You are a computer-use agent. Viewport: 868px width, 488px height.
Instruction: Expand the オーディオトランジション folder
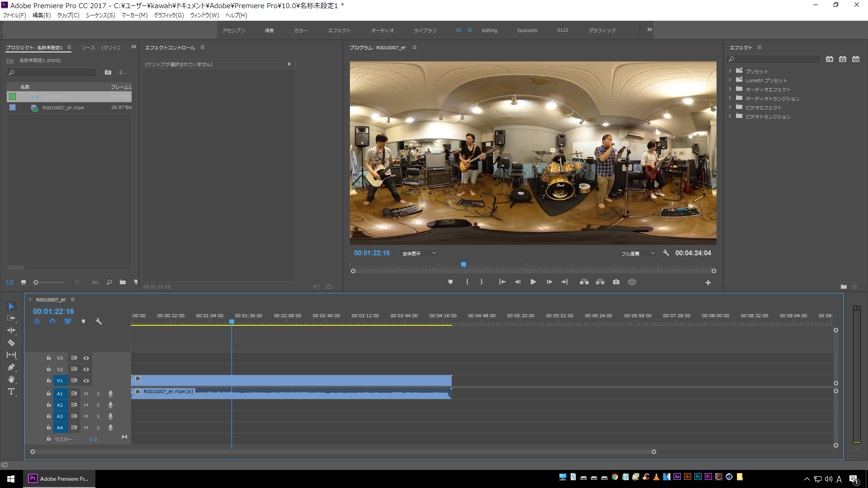tap(730, 98)
